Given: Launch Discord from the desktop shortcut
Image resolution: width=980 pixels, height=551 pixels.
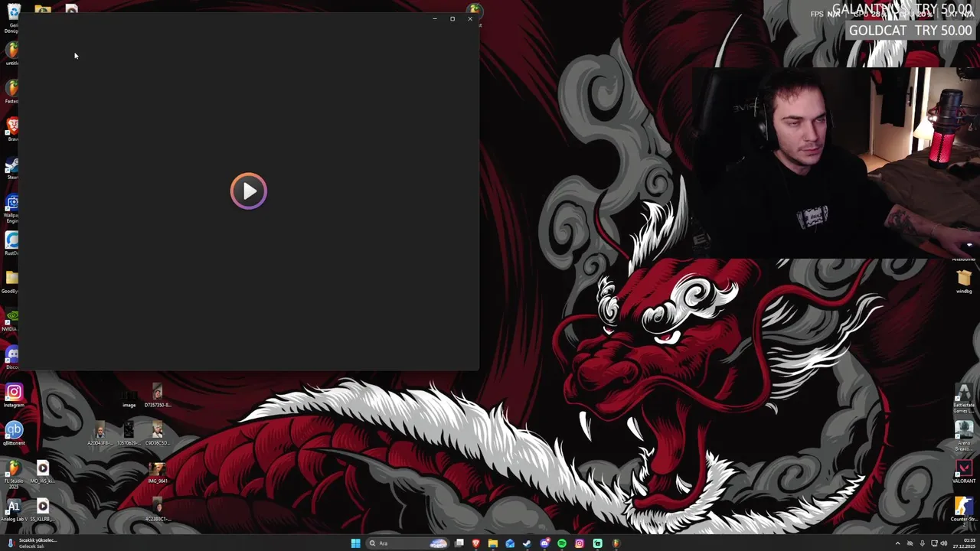Looking at the screenshot, I should point(12,357).
